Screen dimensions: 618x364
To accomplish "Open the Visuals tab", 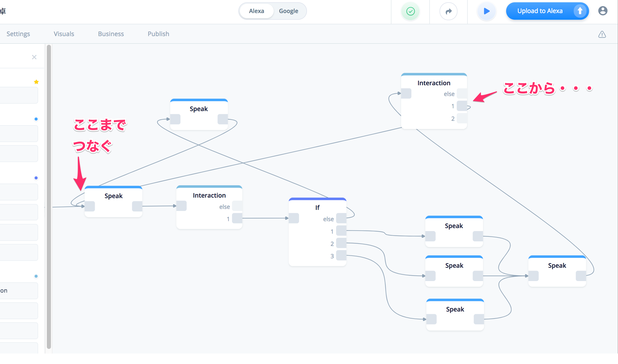I will (x=64, y=34).
